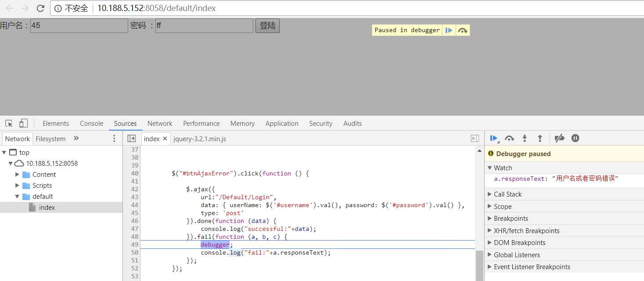644x281 pixels.
Task: Switch to the jquery-3.2.1.min.js file tab
Action: [x=200, y=139]
